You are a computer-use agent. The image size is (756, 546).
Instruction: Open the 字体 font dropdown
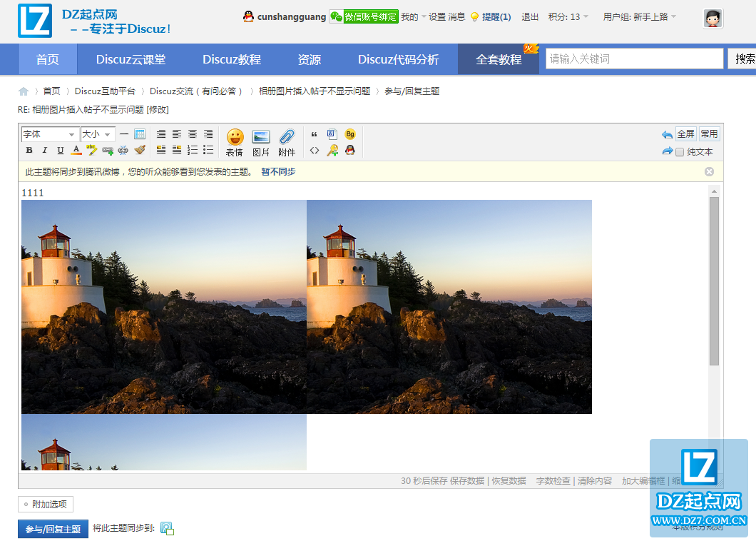pos(50,134)
